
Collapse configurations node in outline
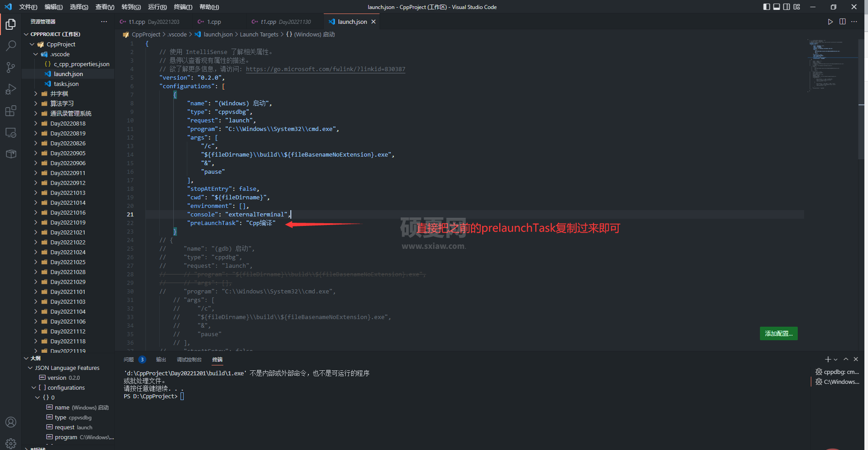34,387
